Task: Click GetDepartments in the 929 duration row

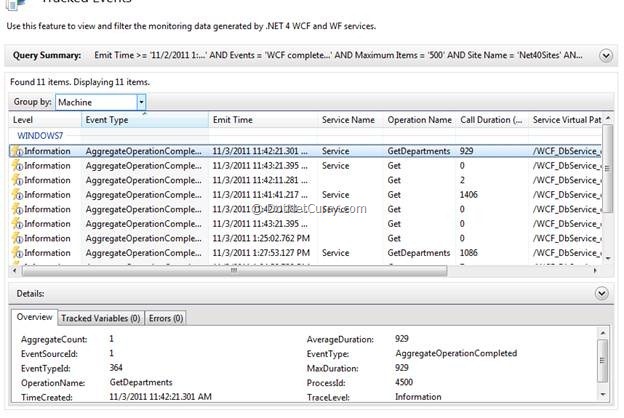Action: click(x=419, y=151)
